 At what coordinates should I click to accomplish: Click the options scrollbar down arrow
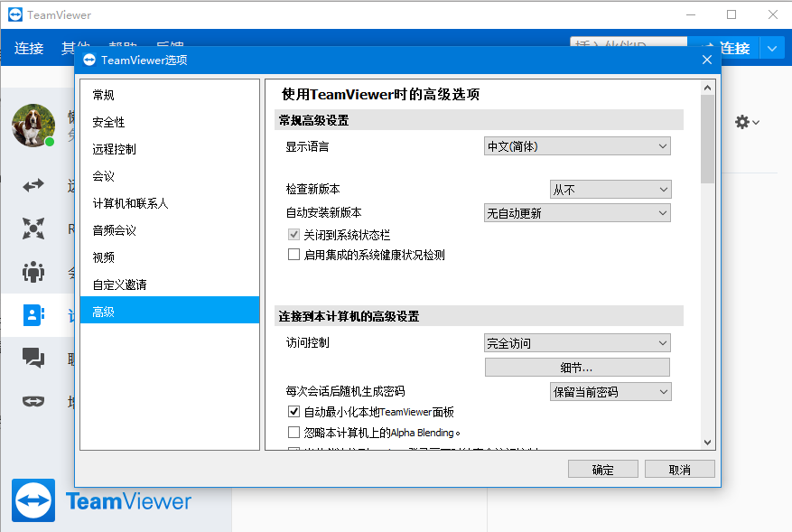(x=707, y=443)
